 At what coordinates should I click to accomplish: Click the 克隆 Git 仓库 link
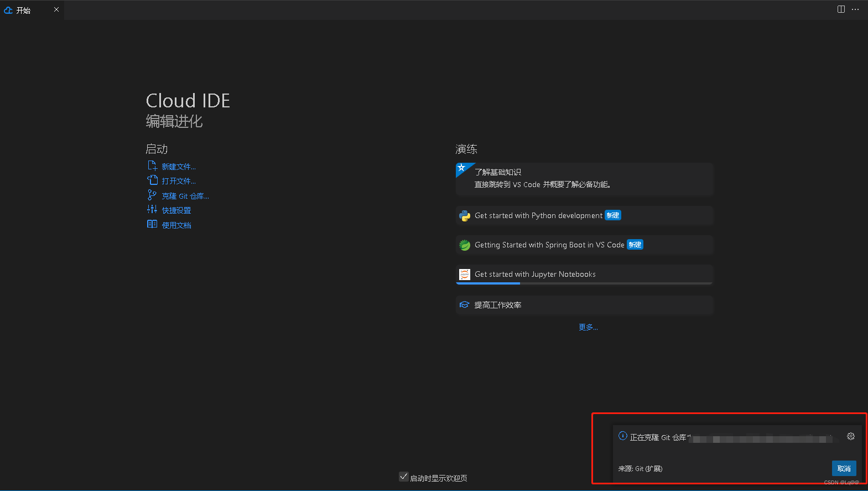point(185,196)
